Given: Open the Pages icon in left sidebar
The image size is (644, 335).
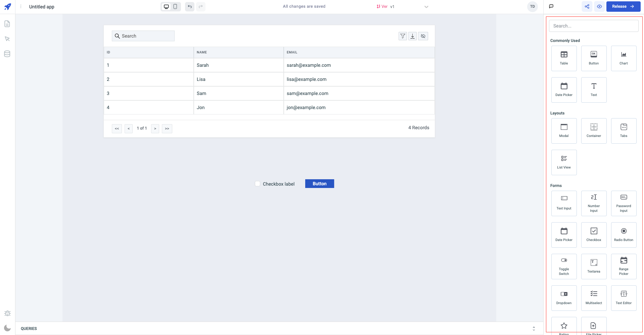Looking at the screenshot, I should pyautogui.click(x=7, y=24).
